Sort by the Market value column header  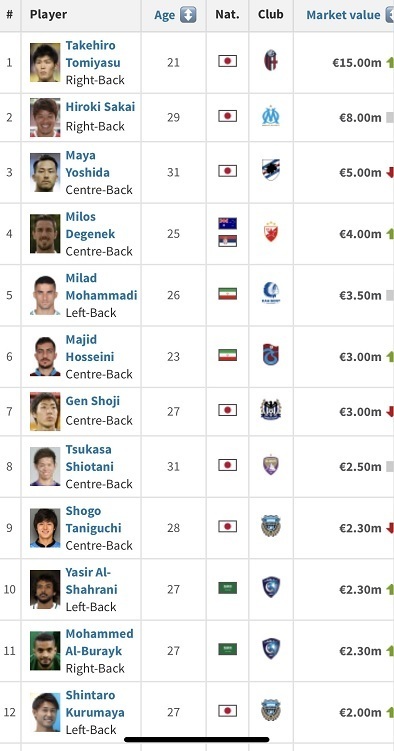344,15
